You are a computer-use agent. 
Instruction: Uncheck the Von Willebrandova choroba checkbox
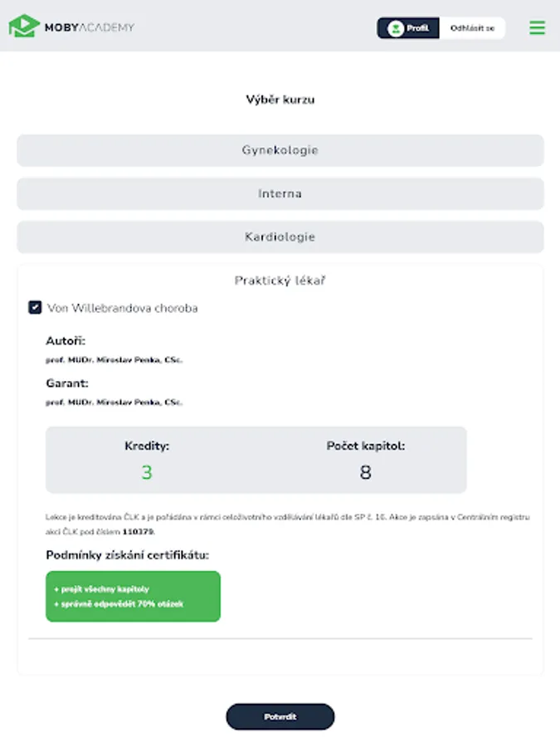coord(35,308)
